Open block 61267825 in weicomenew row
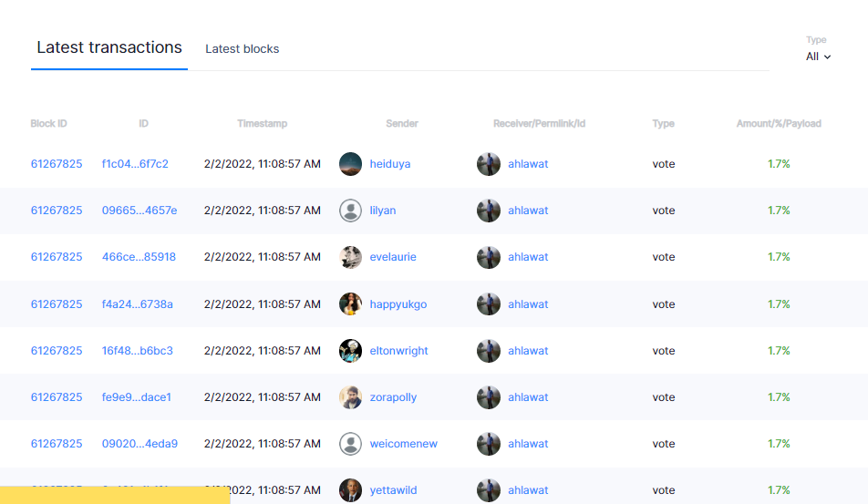 pos(57,443)
